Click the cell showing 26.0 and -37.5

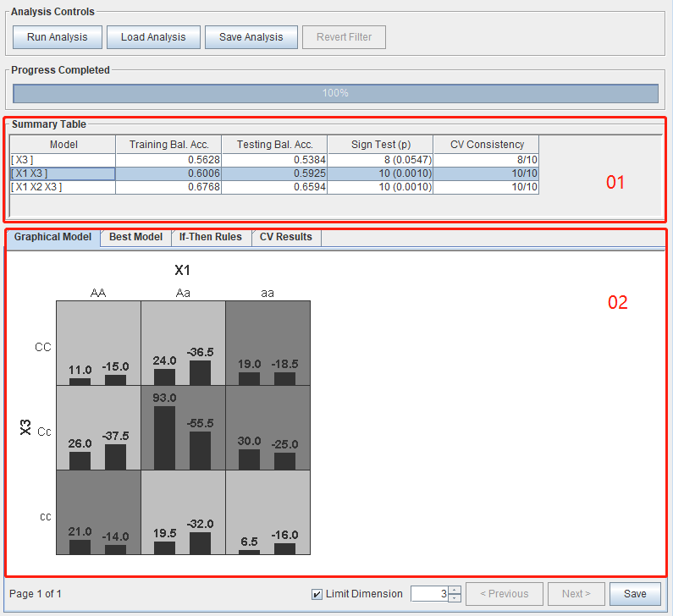pos(98,427)
